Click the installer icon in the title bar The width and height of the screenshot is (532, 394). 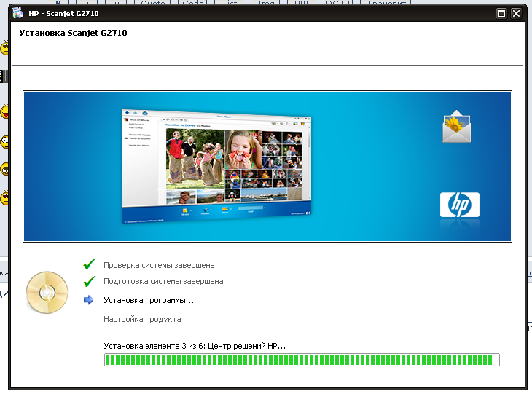(x=17, y=13)
